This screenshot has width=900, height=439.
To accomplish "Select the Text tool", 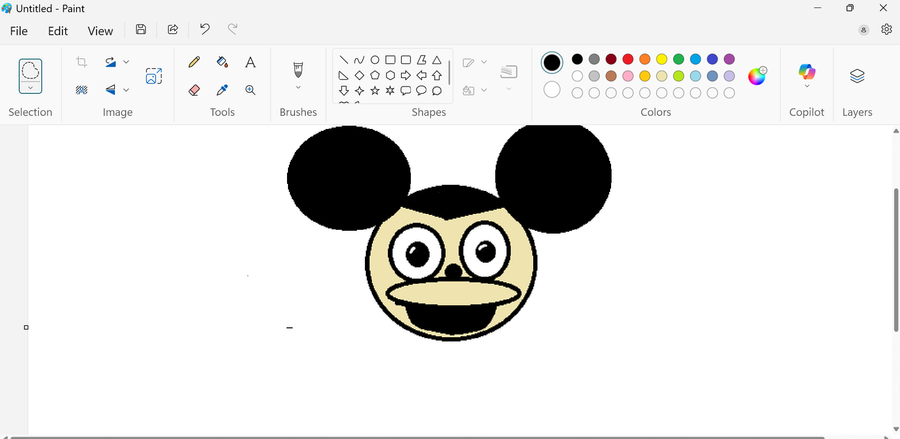I will click(250, 62).
